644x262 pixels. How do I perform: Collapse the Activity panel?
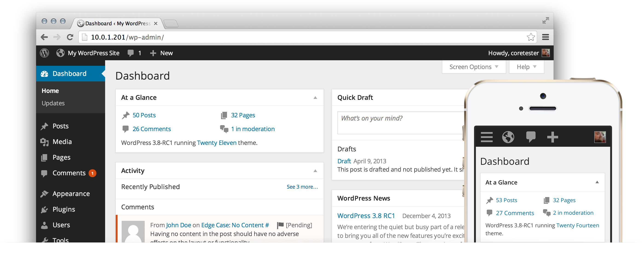pyautogui.click(x=315, y=171)
